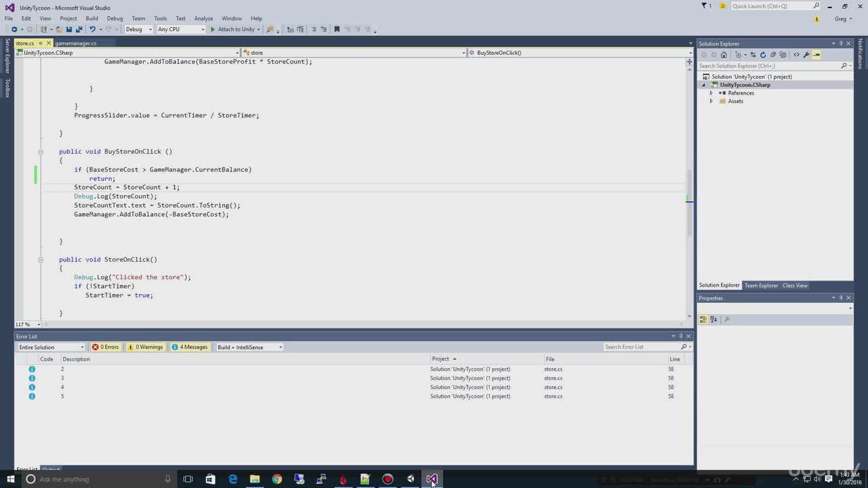
Task: Collapse the BuyStoreOnClick method outline
Action: coord(41,152)
